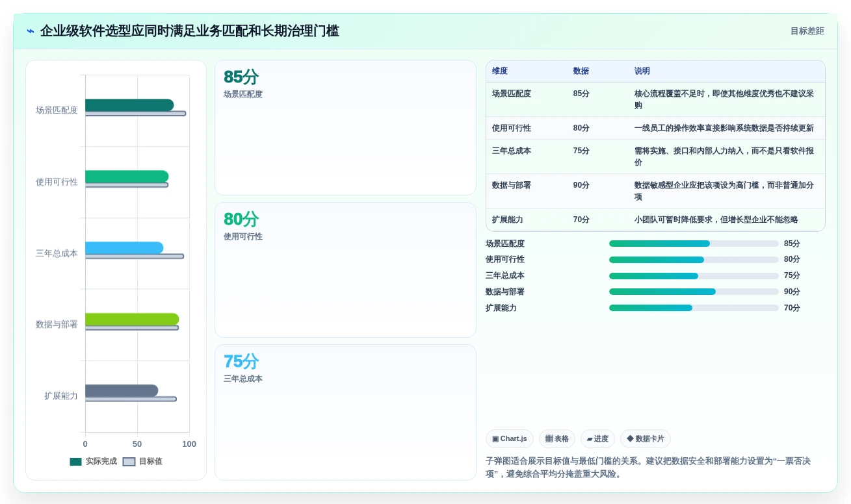Click the 使用可行性 green chart bar
This screenshot has height=504, width=851.
click(127, 177)
